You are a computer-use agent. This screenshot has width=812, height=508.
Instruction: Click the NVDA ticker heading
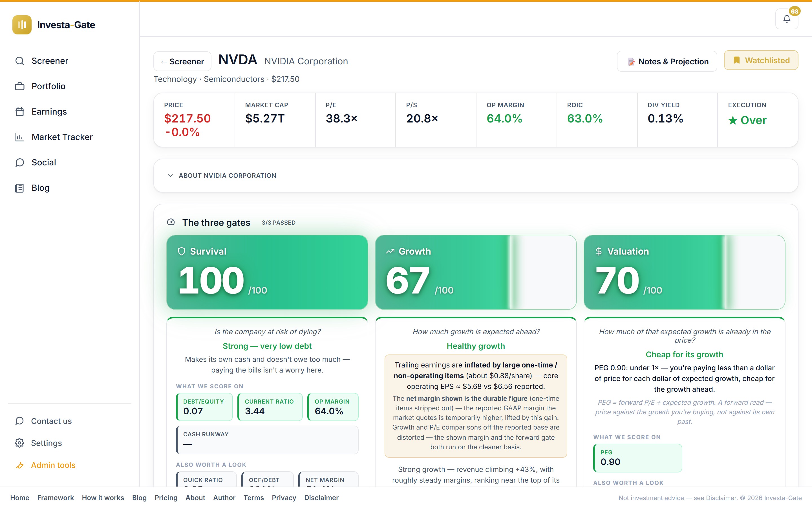click(x=238, y=60)
